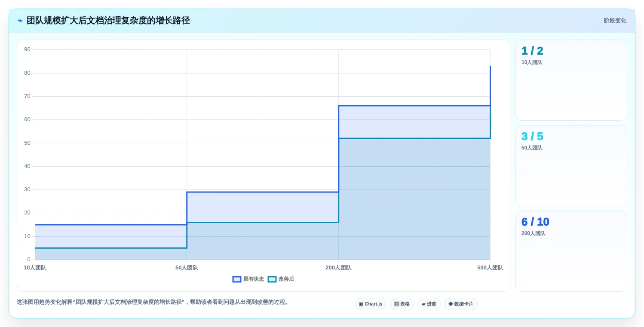
Task: Click the 200人团队 x-axis label
Action: click(x=338, y=268)
